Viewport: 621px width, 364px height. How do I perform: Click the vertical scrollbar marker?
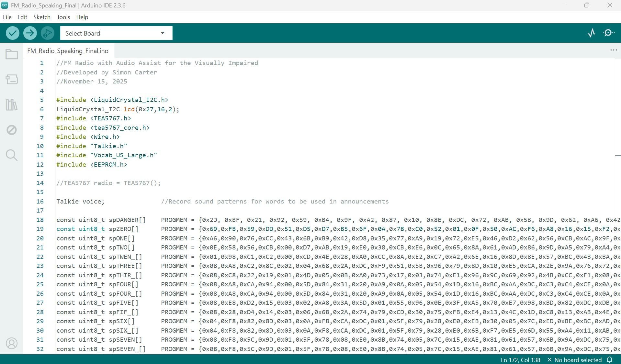click(x=618, y=156)
